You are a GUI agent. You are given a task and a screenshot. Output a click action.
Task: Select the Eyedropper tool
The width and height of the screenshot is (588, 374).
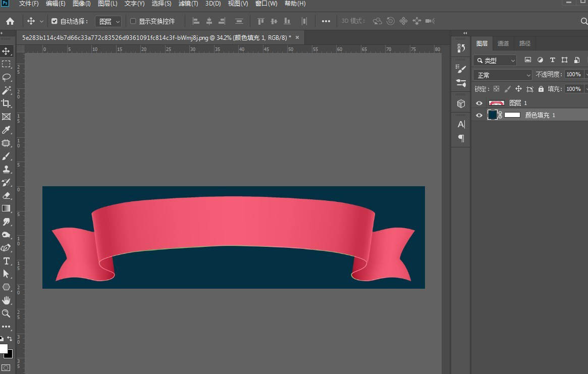point(7,130)
